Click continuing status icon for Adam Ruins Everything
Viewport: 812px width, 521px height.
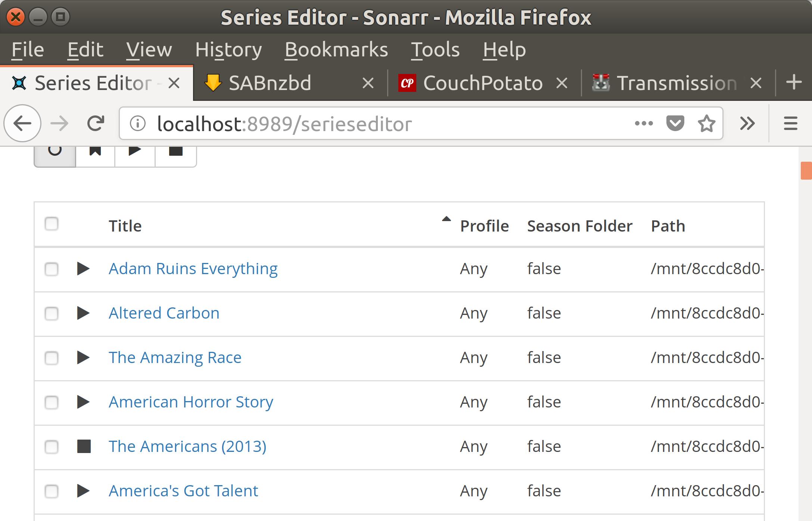point(83,269)
